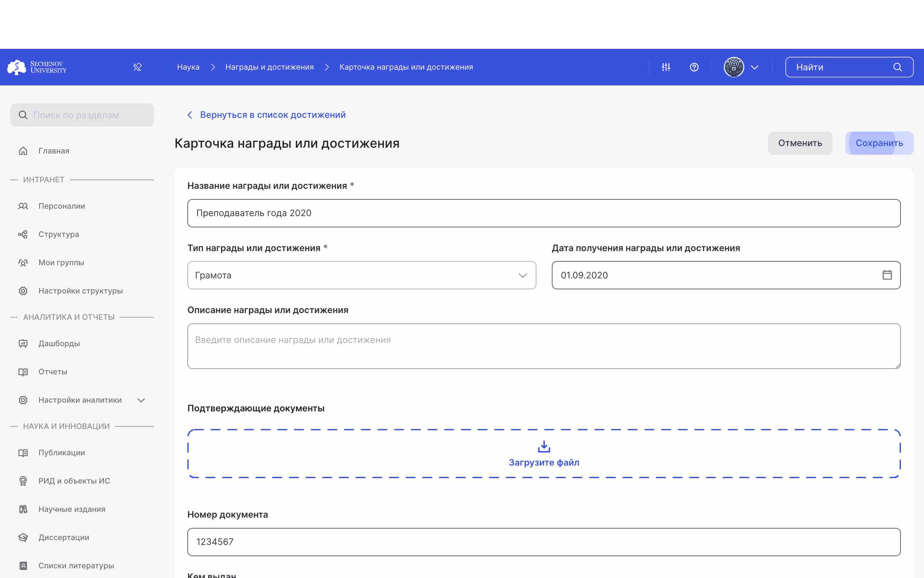Click the magnifier icon in Найти field
Screen dimensions: 924x578
point(898,67)
